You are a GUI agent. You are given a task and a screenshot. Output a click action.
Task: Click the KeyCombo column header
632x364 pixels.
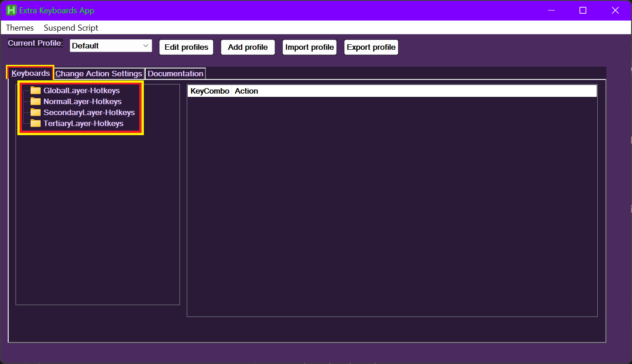210,91
